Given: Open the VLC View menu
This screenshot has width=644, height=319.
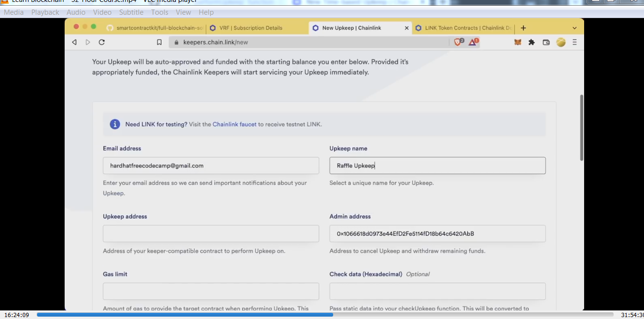Looking at the screenshot, I should point(183,12).
